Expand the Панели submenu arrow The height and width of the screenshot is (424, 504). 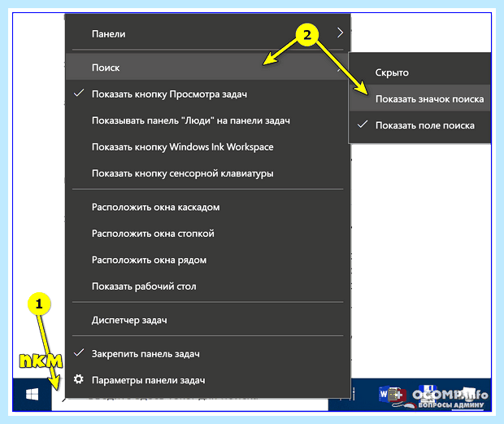(340, 33)
